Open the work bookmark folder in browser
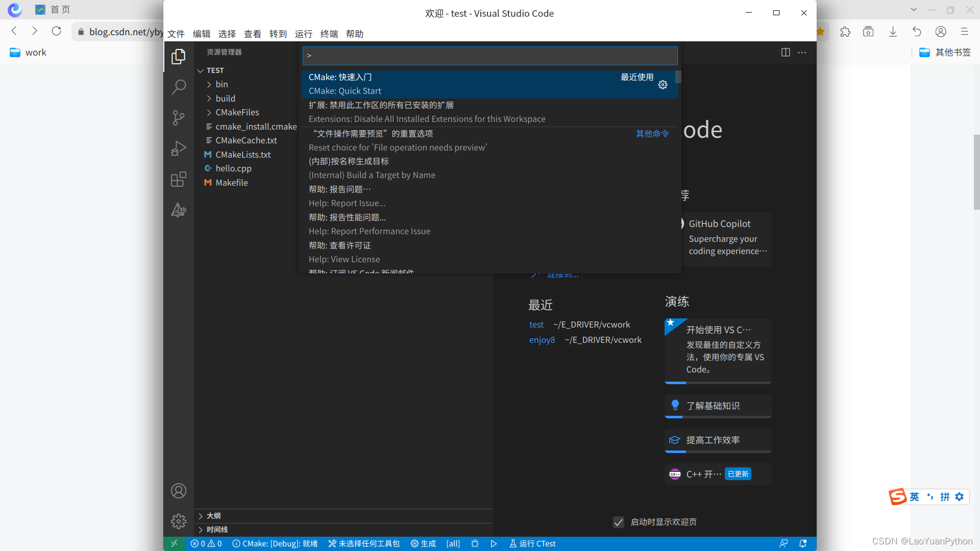The width and height of the screenshot is (980, 551). click(x=28, y=53)
